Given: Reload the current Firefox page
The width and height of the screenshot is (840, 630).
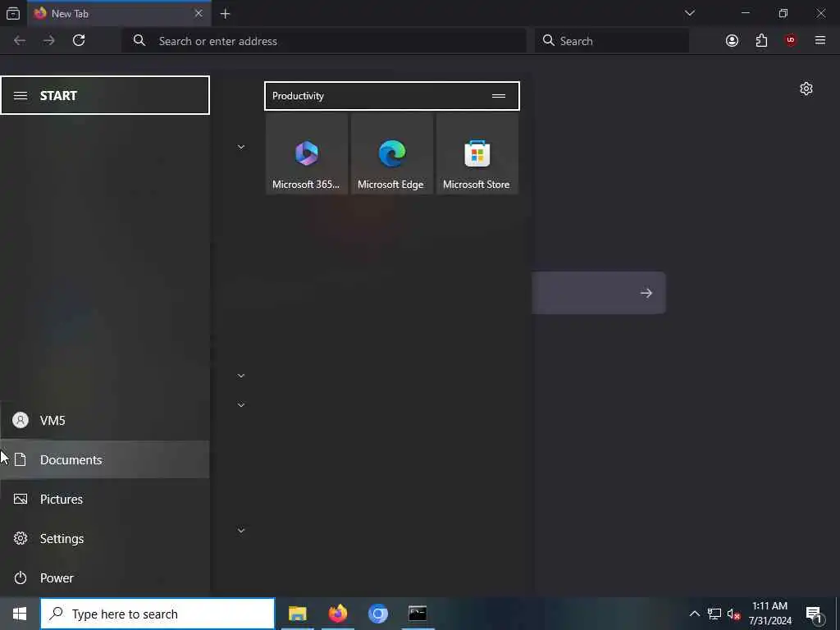Looking at the screenshot, I should [79, 41].
